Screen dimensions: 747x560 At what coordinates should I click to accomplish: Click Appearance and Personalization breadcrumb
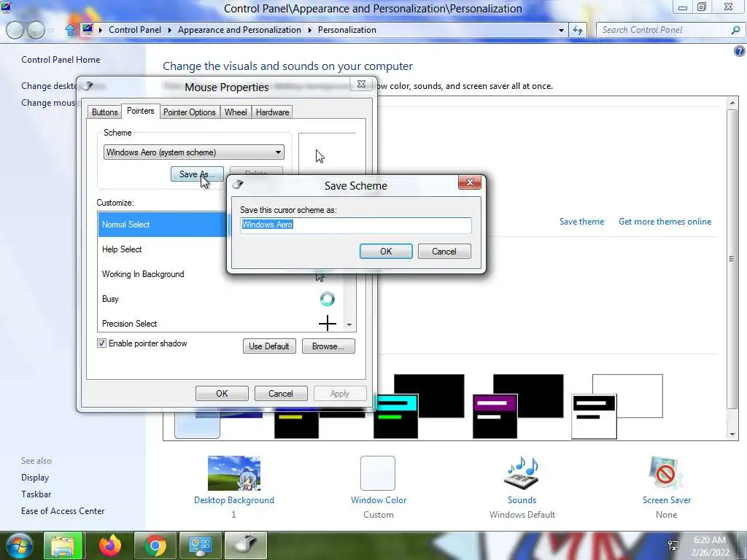point(239,30)
